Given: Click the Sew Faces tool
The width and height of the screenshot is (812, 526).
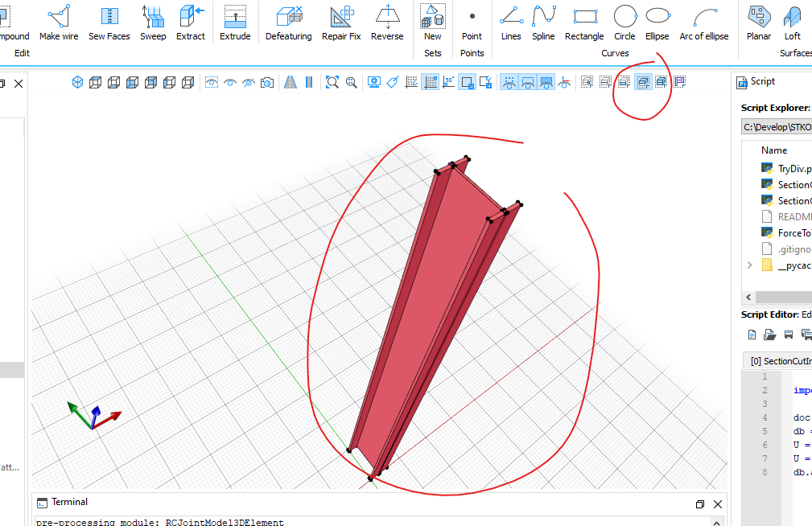Looking at the screenshot, I should (x=109, y=23).
